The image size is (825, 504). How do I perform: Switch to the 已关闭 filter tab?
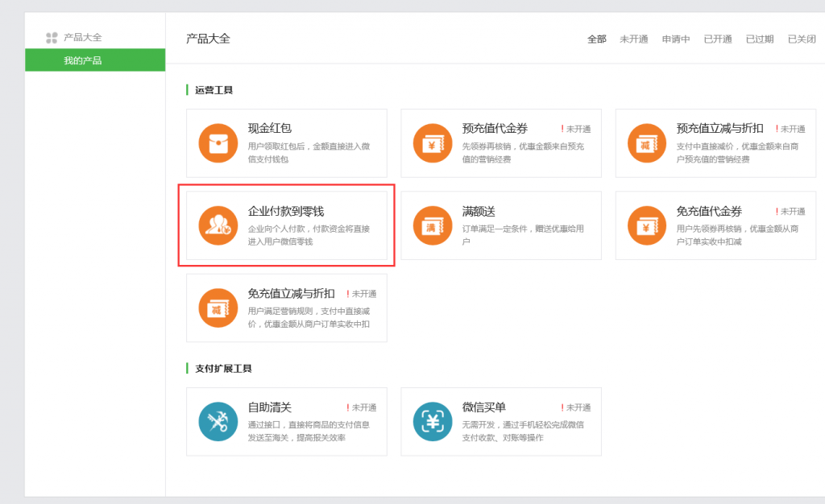click(x=802, y=39)
